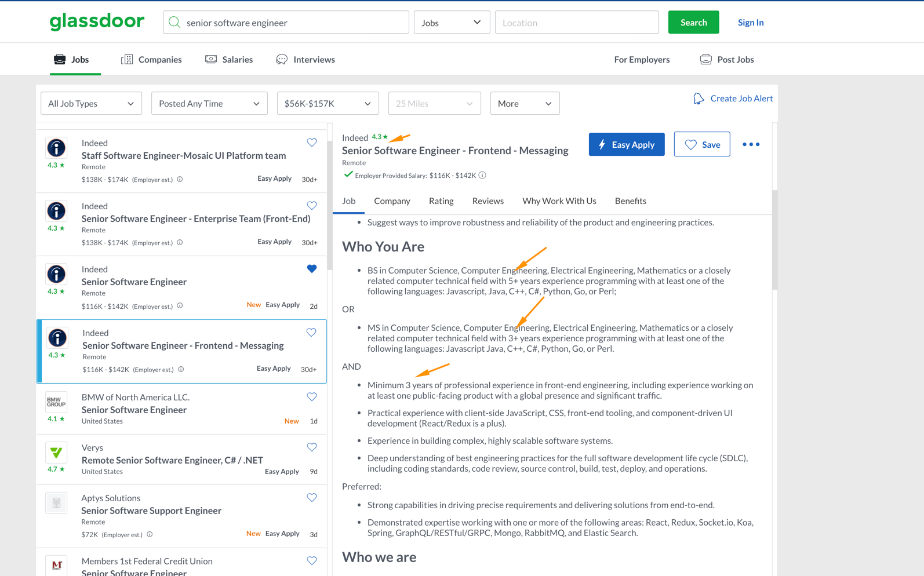The height and width of the screenshot is (576, 924).
Task: Click the Location input field
Action: [577, 23]
